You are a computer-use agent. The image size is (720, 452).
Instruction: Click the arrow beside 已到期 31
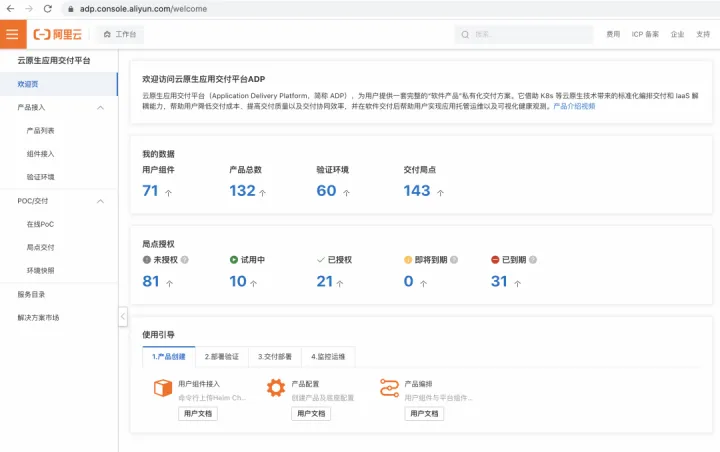[518, 284]
